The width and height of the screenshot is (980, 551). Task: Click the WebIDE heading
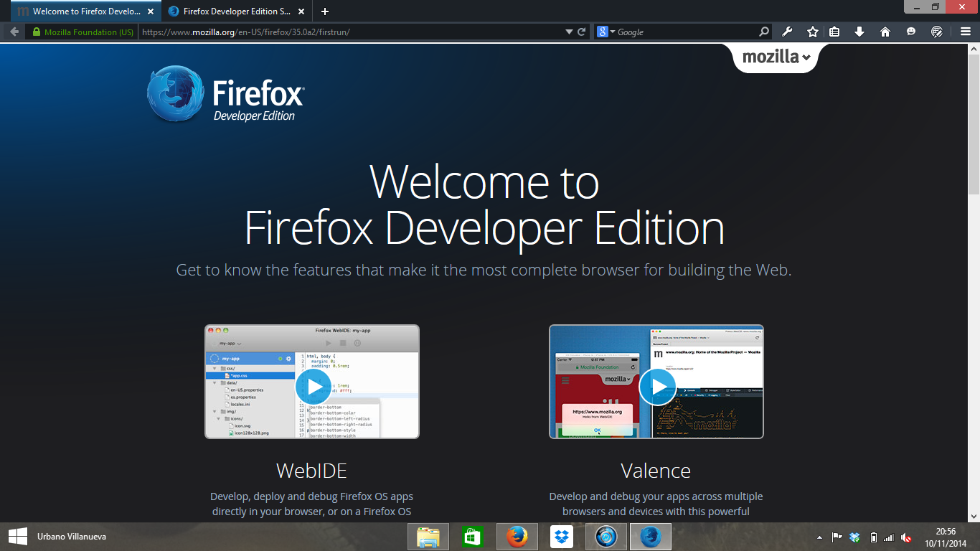[311, 471]
